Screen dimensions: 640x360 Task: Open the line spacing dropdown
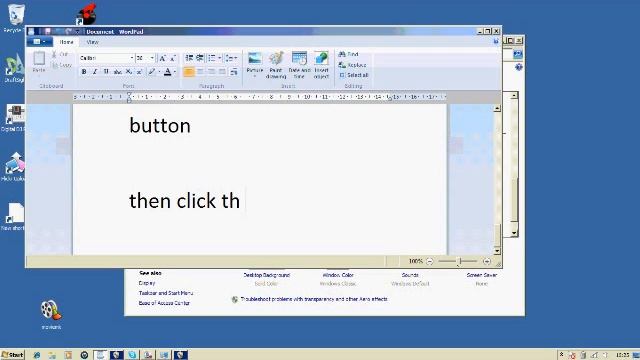pos(231,58)
